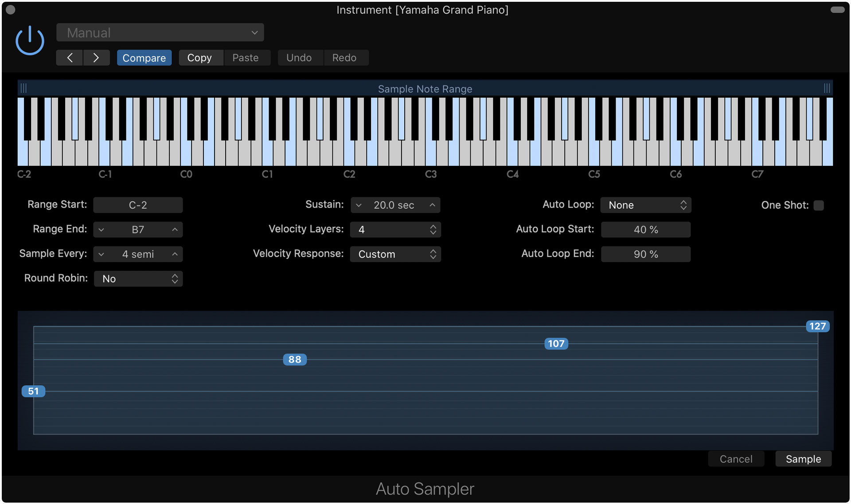Screen dimensions: 851x504
Task: Click the Auto Loop End 90 % field
Action: [x=646, y=254]
